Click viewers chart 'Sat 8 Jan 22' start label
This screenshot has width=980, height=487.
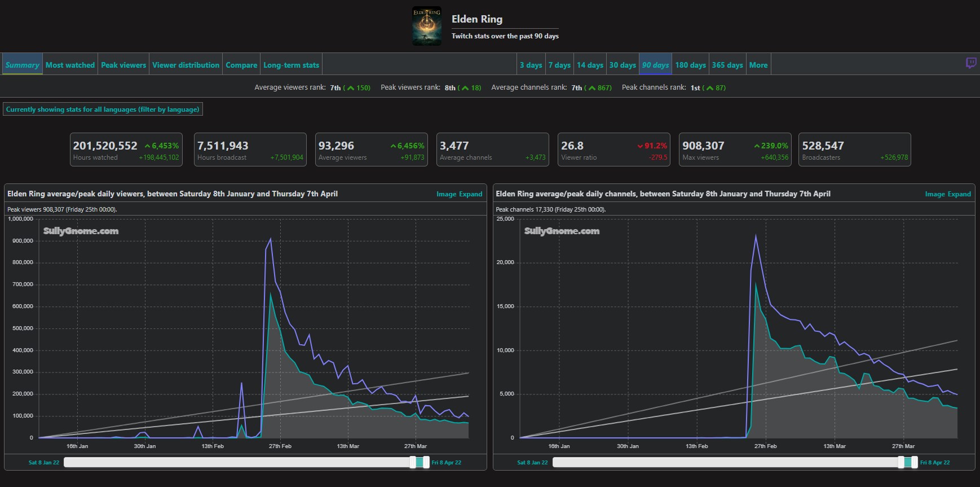pyautogui.click(x=44, y=463)
